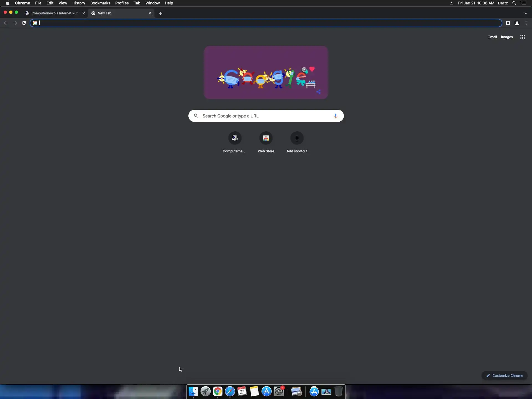This screenshot has height=399, width=532.
Task: Open the History menu
Action: (x=78, y=3)
